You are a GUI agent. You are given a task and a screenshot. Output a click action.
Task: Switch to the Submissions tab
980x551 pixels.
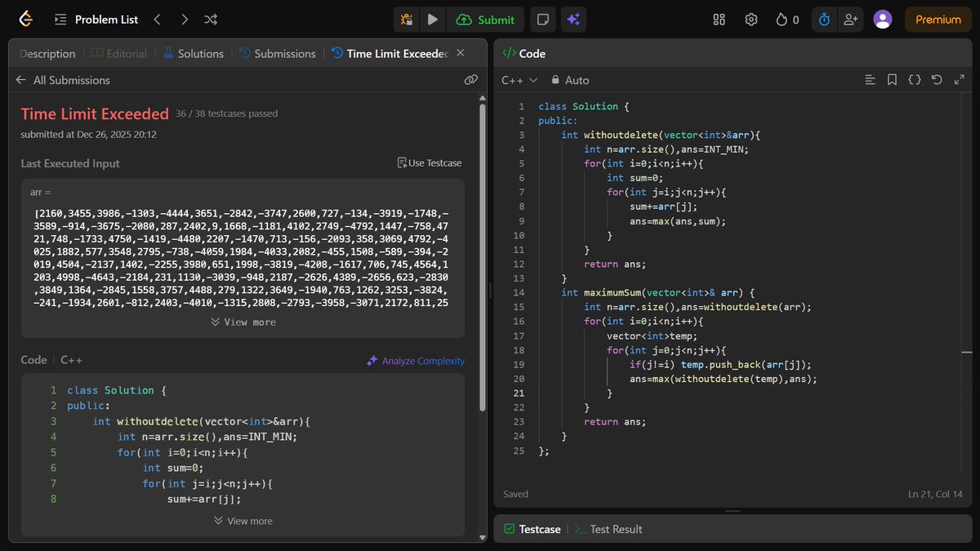pyautogui.click(x=277, y=54)
